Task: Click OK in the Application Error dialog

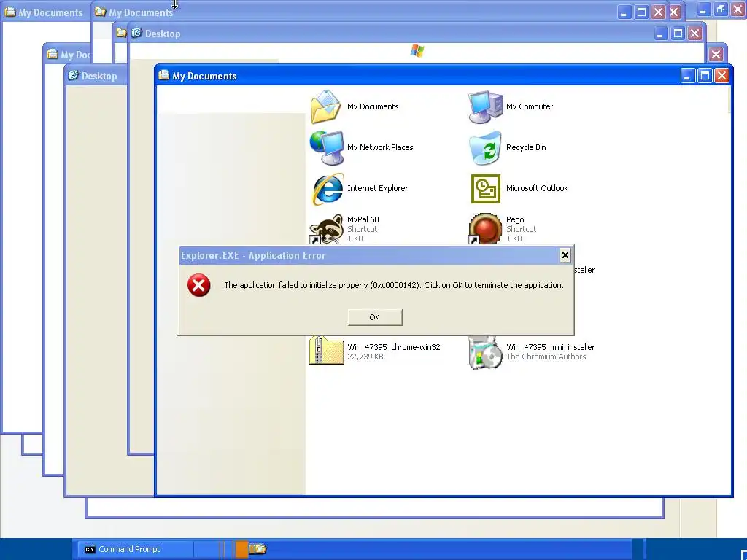Action: point(375,317)
